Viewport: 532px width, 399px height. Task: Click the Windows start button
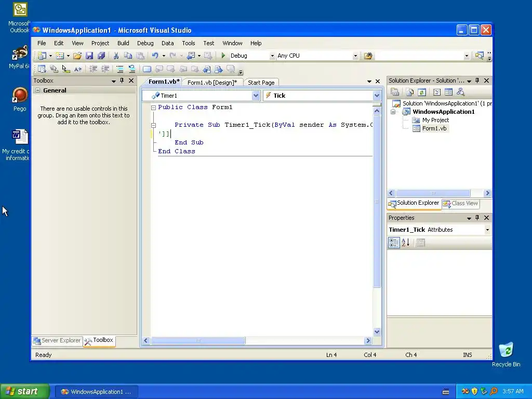pos(24,391)
